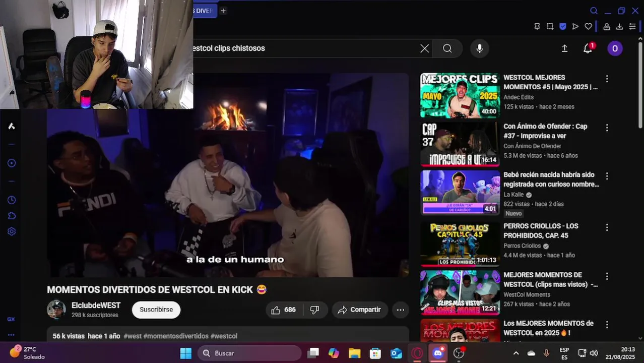This screenshot has height=363, width=644.
Task: Dislike the video with thumbs down
Action: coord(314,310)
